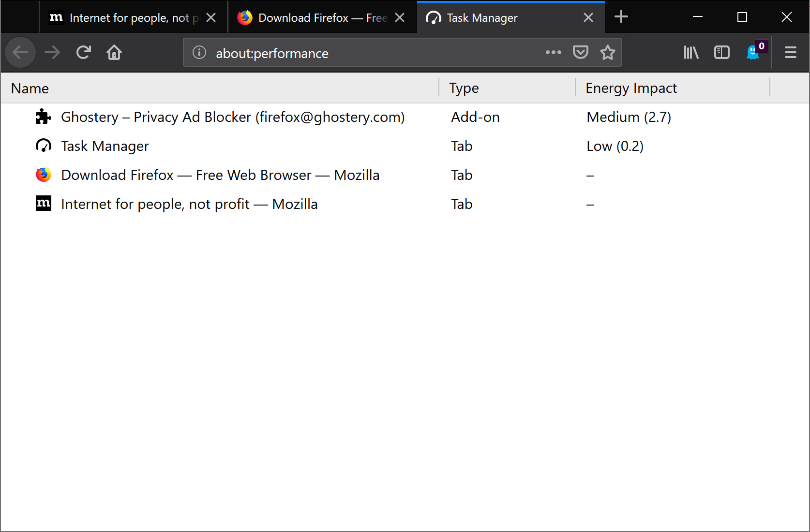Sort by the Type column header
The image size is (810, 532).
pyautogui.click(x=507, y=88)
